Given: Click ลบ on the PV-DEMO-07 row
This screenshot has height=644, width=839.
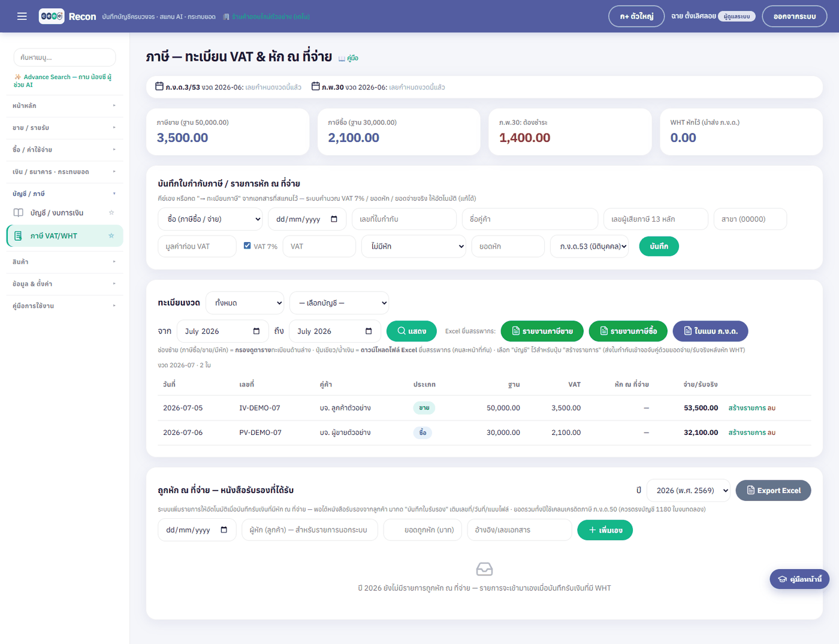Looking at the screenshot, I should [772, 433].
